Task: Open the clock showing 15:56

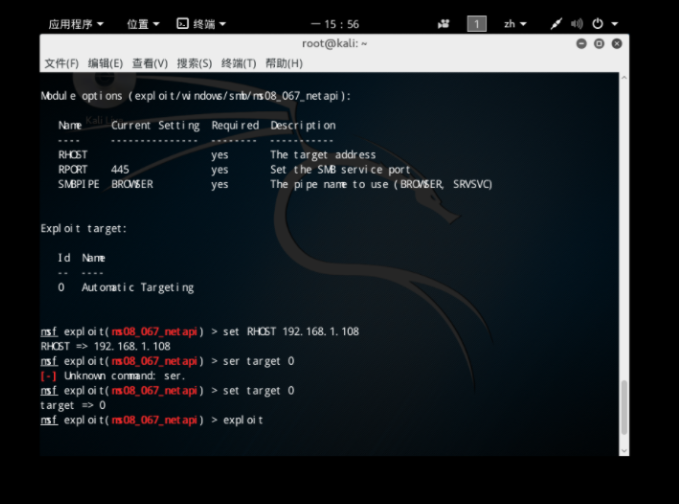Action: (x=336, y=24)
